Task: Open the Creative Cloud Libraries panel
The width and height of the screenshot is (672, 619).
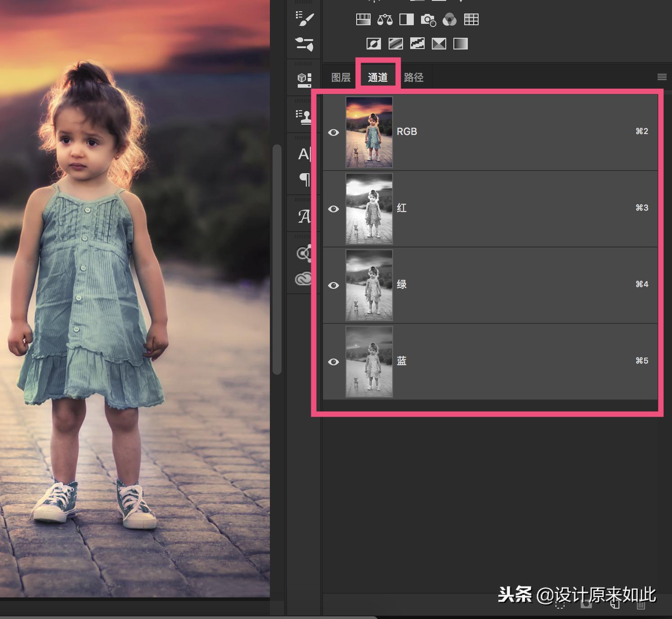Action: pos(304,279)
